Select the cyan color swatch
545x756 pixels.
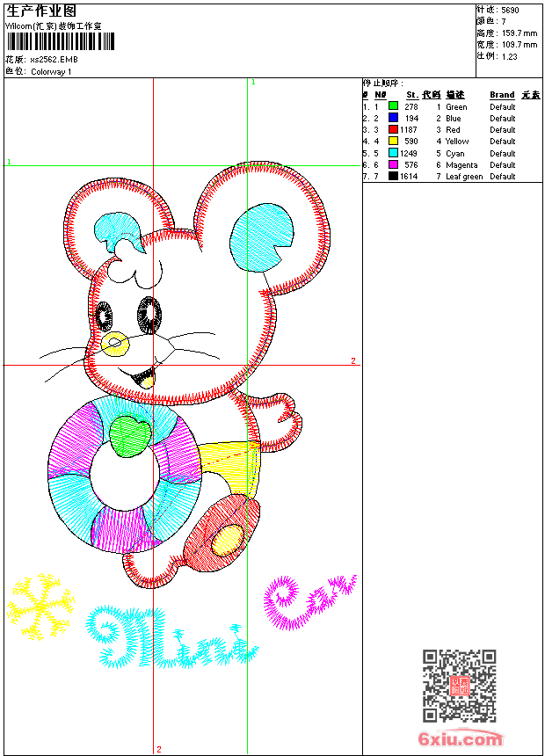(x=393, y=153)
